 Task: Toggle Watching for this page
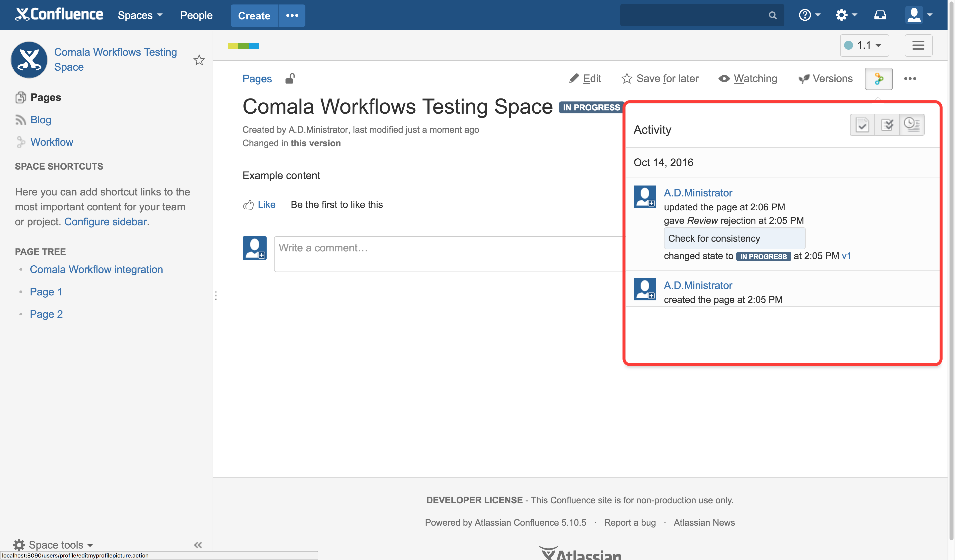[x=748, y=78]
